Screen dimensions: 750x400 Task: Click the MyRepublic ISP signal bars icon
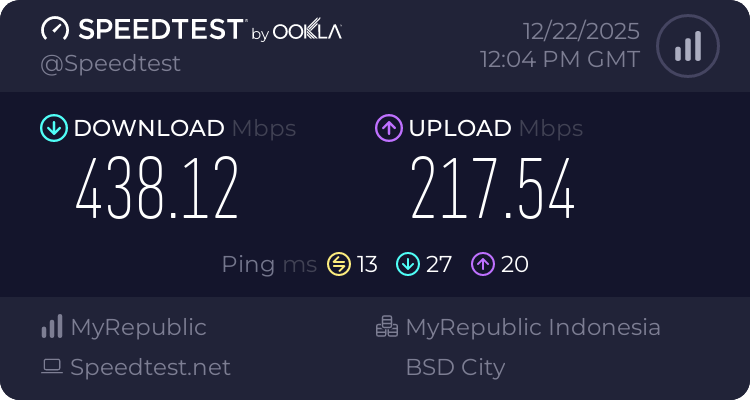coord(52,327)
